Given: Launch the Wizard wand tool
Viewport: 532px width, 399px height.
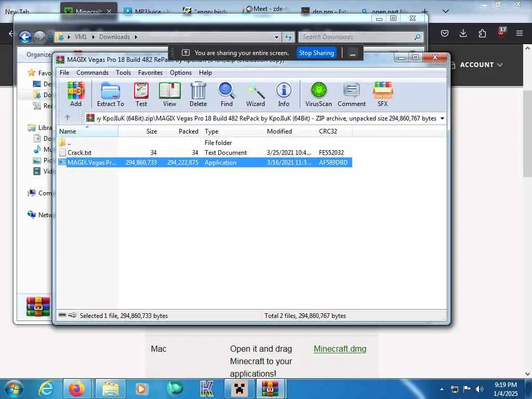Looking at the screenshot, I should click(256, 95).
